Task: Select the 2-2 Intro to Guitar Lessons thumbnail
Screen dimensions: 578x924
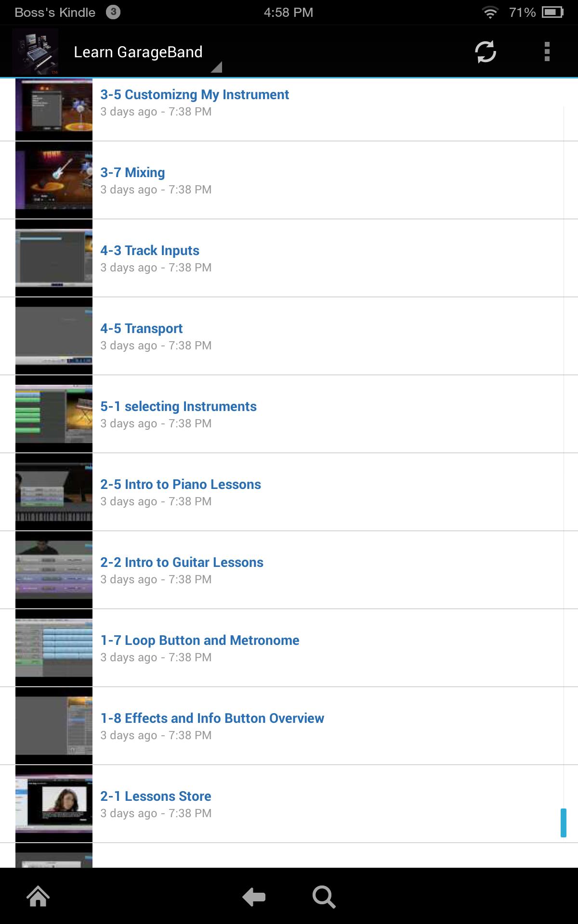Action: [x=54, y=570]
